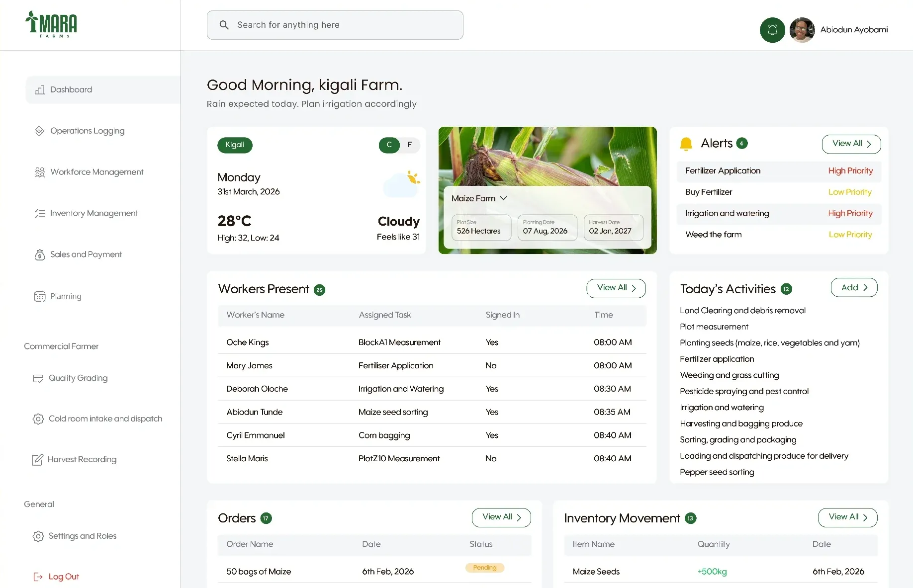Image resolution: width=913 pixels, height=588 pixels.
Task: Add a new activity for today
Action: click(854, 287)
